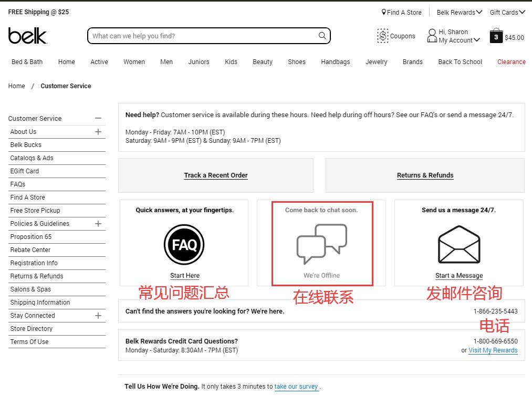
Task: Click $45.00 cart total
Action: click(514, 38)
